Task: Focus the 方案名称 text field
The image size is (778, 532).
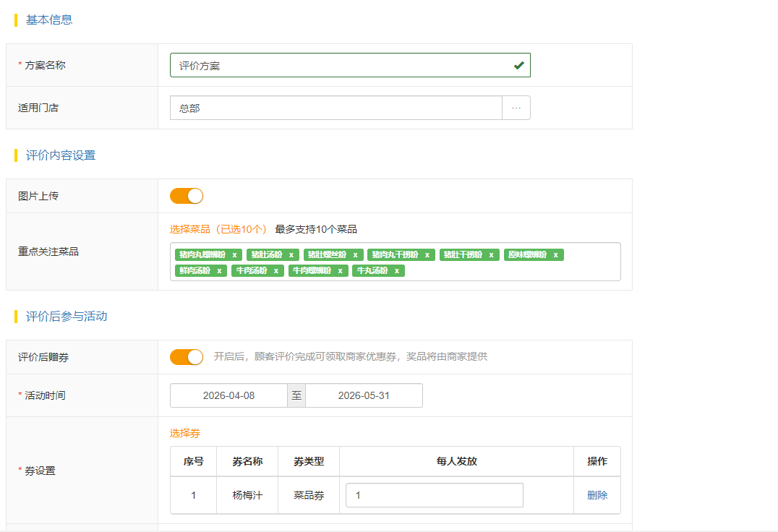Action: pyautogui.click(x=340, y=65)
